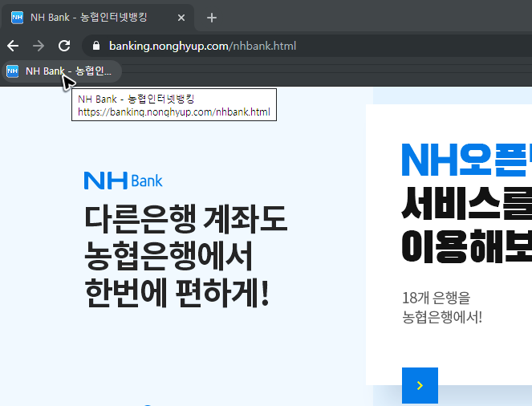This screenshot has height=406, width=532.
Task: Click the text 농협은행에서 in the headline
Action: coord(169,256)
